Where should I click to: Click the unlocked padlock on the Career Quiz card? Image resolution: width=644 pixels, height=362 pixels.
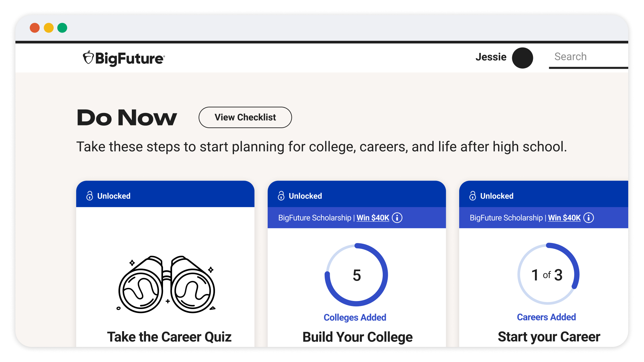(89, 196)
